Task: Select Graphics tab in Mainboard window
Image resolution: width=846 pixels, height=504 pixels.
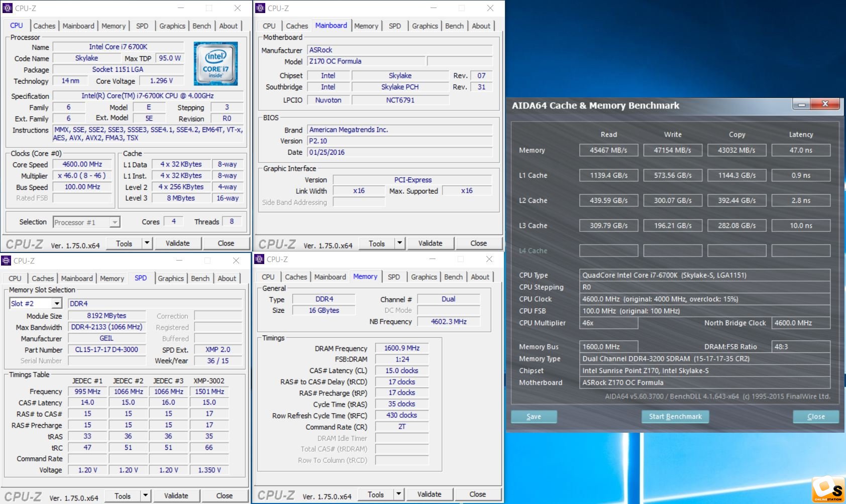Action: 425,26
